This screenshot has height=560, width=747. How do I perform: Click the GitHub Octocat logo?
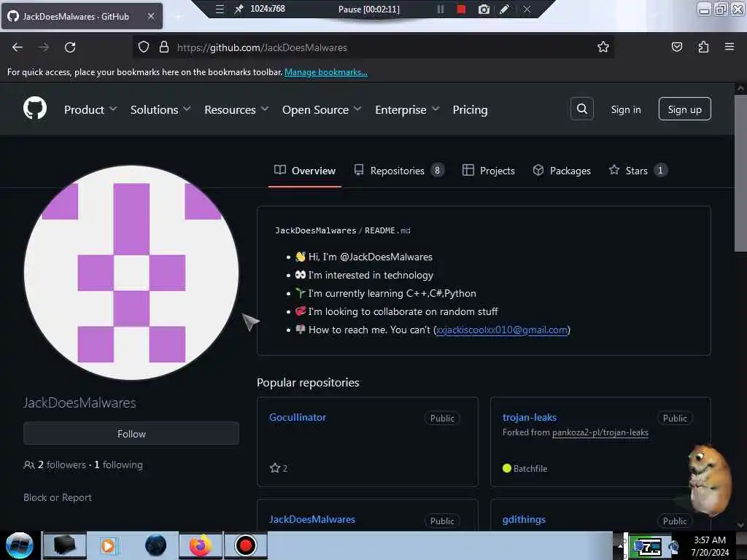coord(35,109)
